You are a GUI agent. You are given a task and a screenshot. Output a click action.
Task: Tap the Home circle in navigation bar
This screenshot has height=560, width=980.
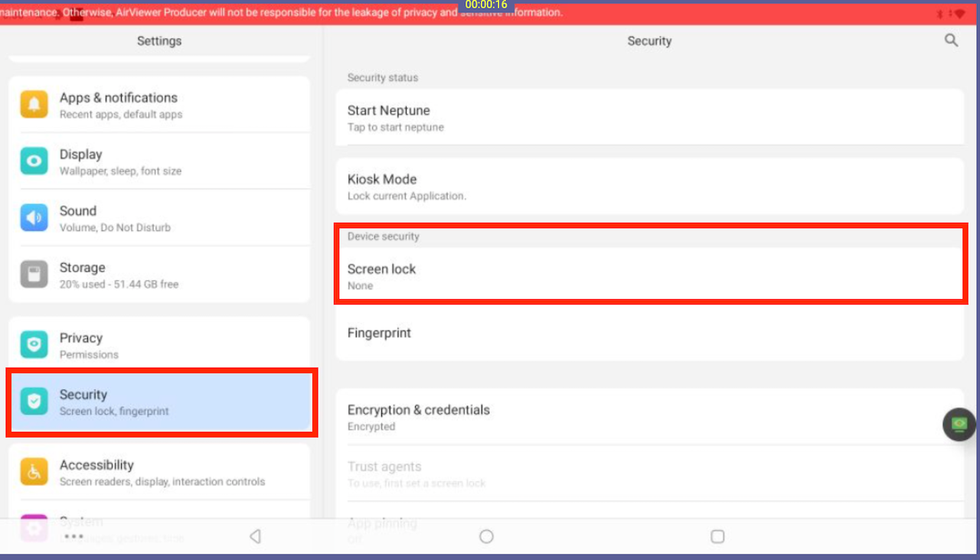tap(486, 537)
